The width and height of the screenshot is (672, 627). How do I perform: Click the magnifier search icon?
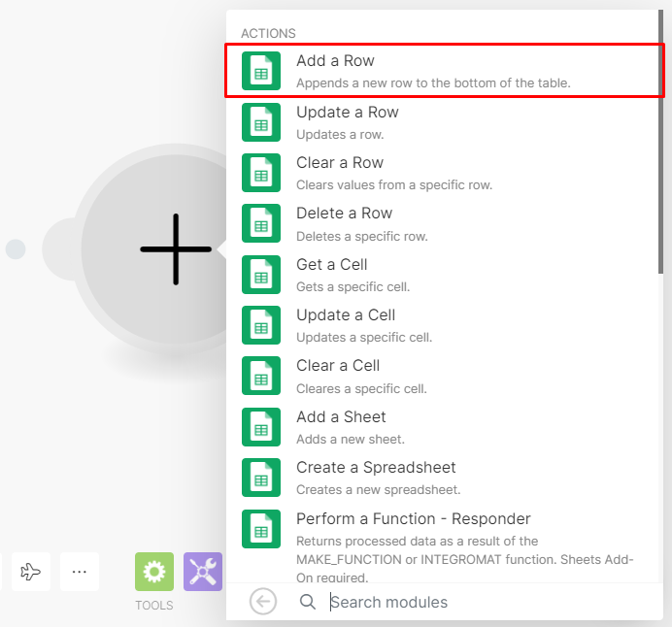[307, 602]
